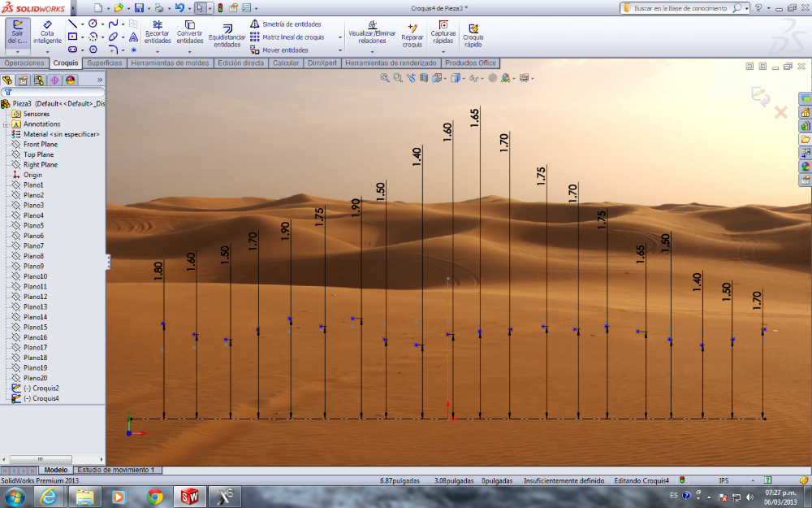The width and height of the screenshot is (812, 508).
Task: Open Matriz lineal de croquis dropdown arrow
Action: pos(340,37)
